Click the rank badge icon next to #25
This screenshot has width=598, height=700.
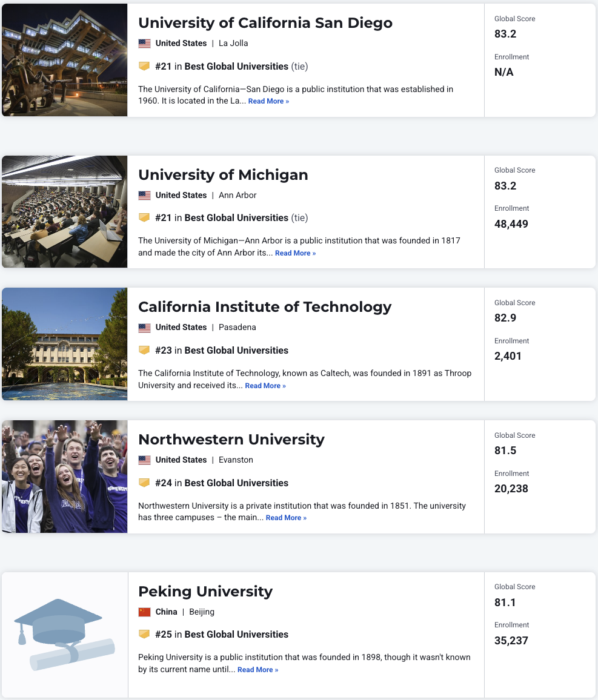(x=144, y=634)
